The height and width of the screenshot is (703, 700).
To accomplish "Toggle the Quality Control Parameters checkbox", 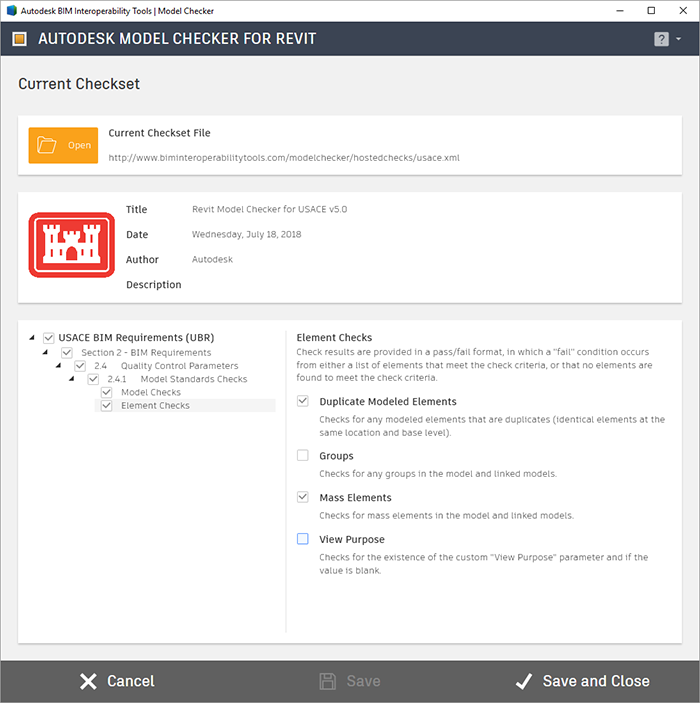I will (x=80, y=366).
